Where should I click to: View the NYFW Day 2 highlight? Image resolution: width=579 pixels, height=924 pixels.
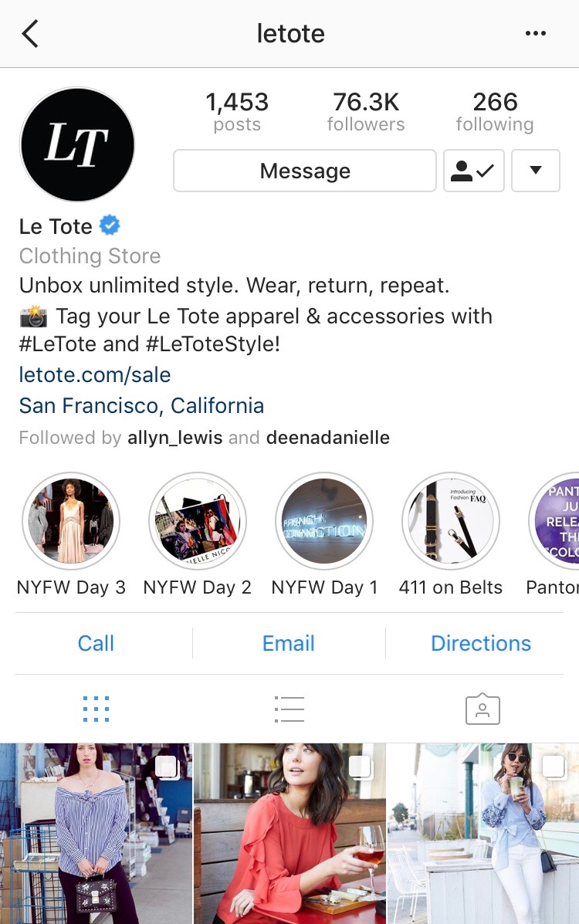(x=198, y=521)
